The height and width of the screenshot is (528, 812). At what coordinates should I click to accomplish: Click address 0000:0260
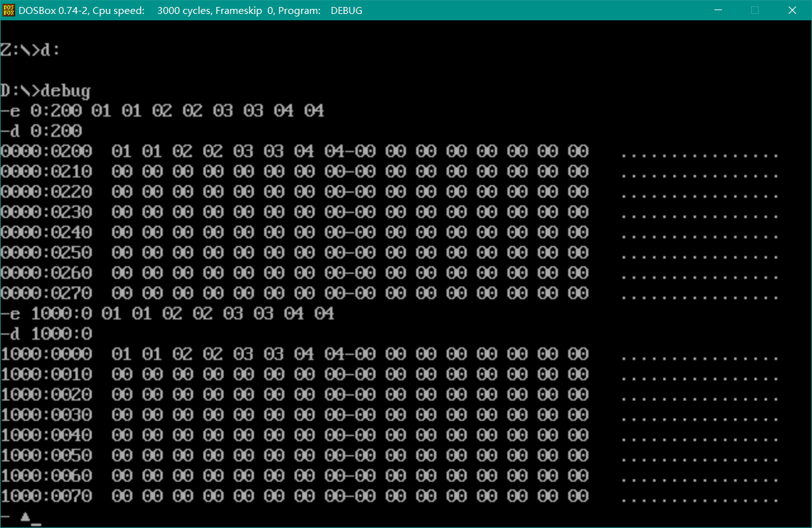coord(46,273)
